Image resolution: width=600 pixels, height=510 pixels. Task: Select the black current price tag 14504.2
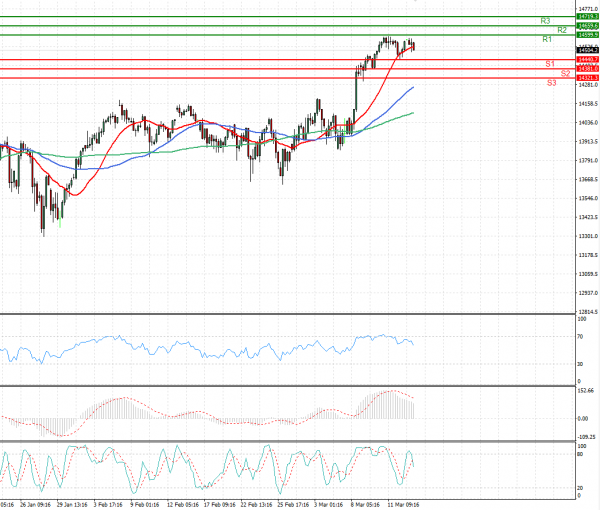(x=587, y=50)
